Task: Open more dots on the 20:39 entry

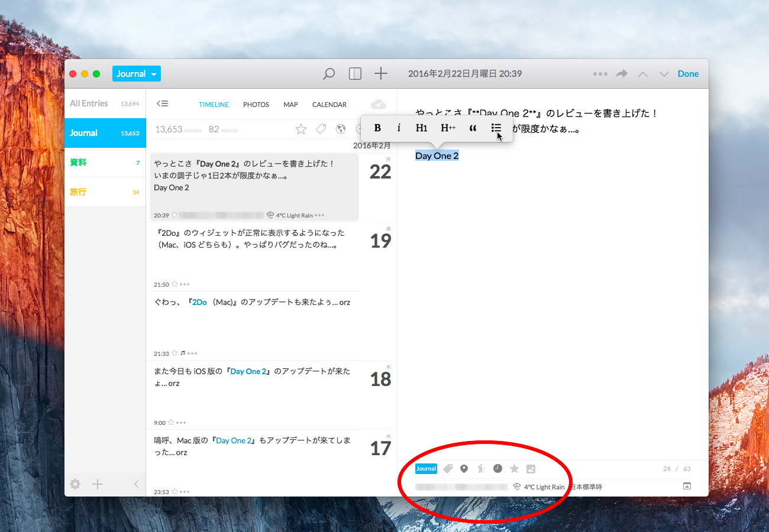Action: click(320, 215)
